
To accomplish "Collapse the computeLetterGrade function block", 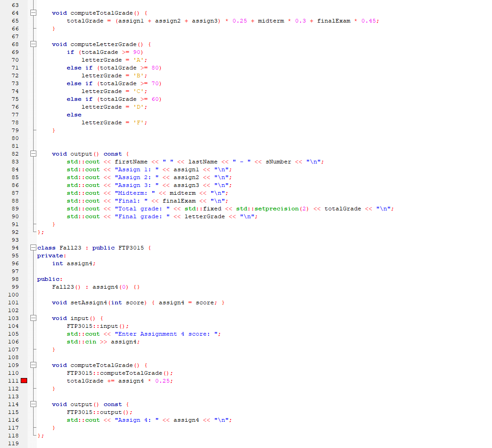I will [32, 44].
